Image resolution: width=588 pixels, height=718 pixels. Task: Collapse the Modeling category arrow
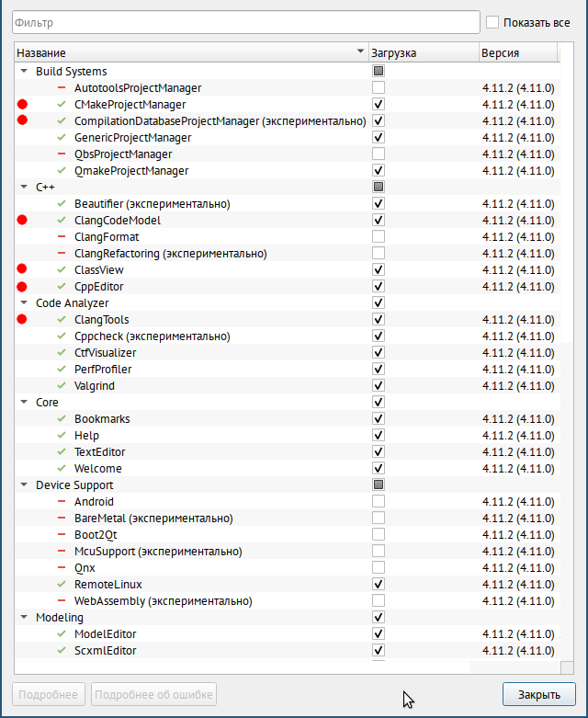pyautogui.click(x=24, y=617)
